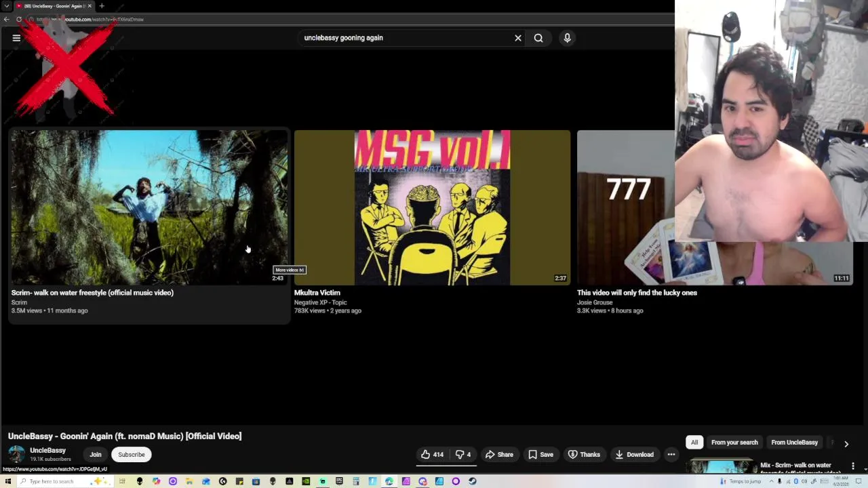Download the video
This screenshot has width=868, height=488.
635,455
